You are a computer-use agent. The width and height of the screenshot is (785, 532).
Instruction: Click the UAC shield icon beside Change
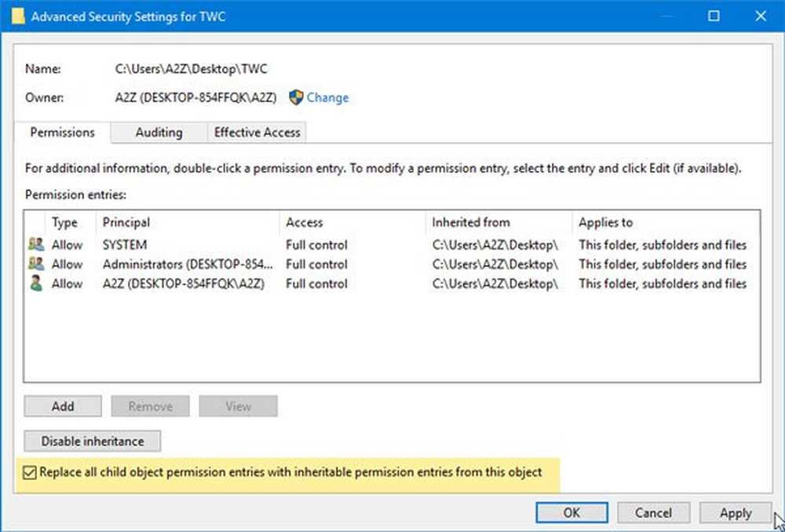(x=296, y=97)
